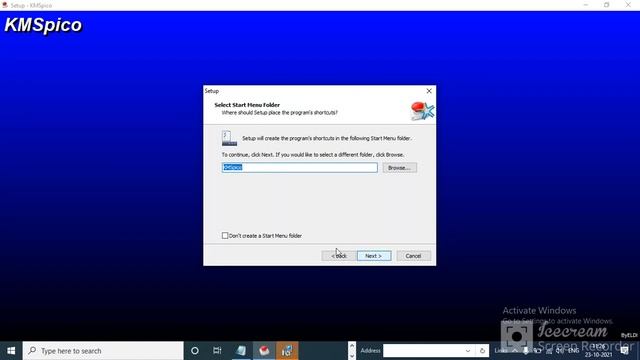Screen dimensions: 640x360
Task: Click the Address bar refresh icon
Action: pos(482,351)
